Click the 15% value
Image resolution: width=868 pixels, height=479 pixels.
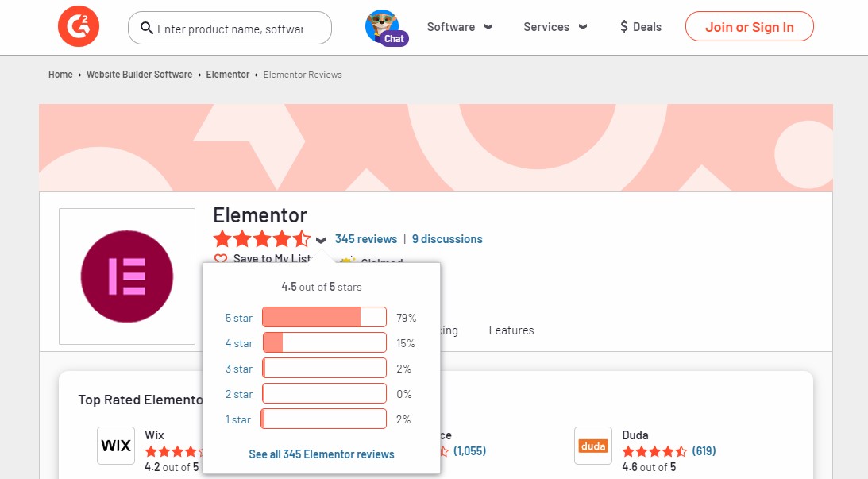click(405, 343)
